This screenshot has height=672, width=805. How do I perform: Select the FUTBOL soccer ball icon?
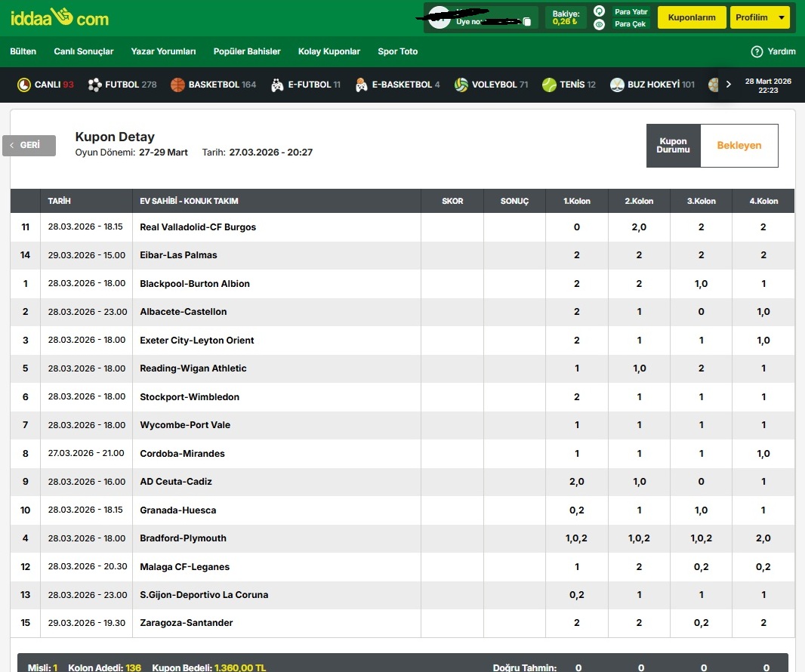point(94,85)
